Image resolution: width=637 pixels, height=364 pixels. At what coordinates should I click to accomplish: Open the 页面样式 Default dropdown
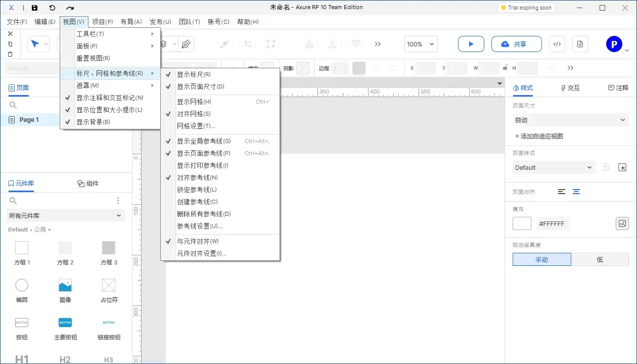point(553,167)
